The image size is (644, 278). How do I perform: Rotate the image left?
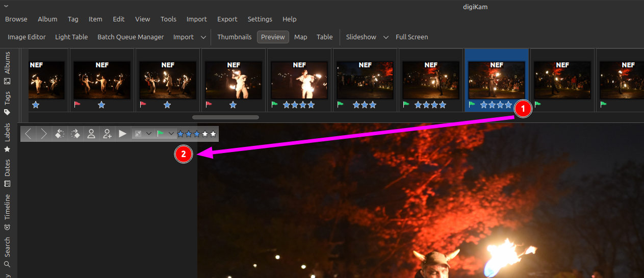pyautogui.click(x=60, y=134)
